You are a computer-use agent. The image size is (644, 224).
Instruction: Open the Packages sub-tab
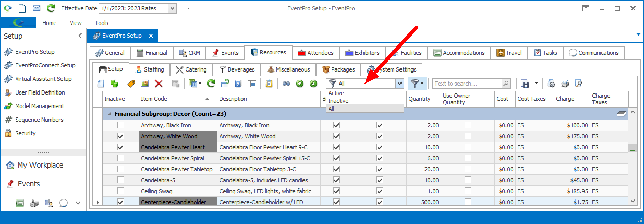point(338,69)
